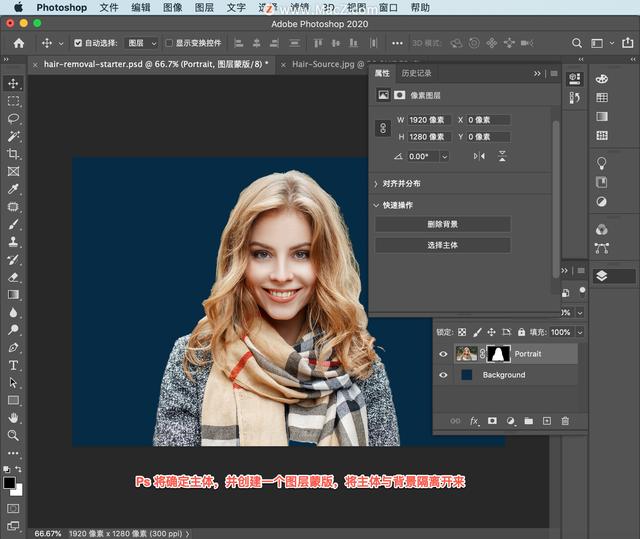Switch to the 历史记录 tab

[416, 73]
